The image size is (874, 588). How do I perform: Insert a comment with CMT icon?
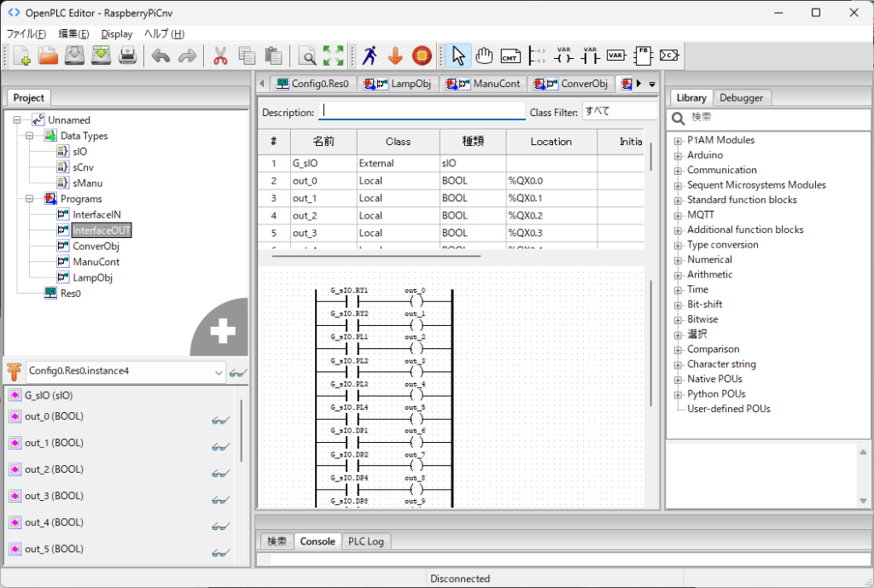pyautogui.click(x=510, y=55)
